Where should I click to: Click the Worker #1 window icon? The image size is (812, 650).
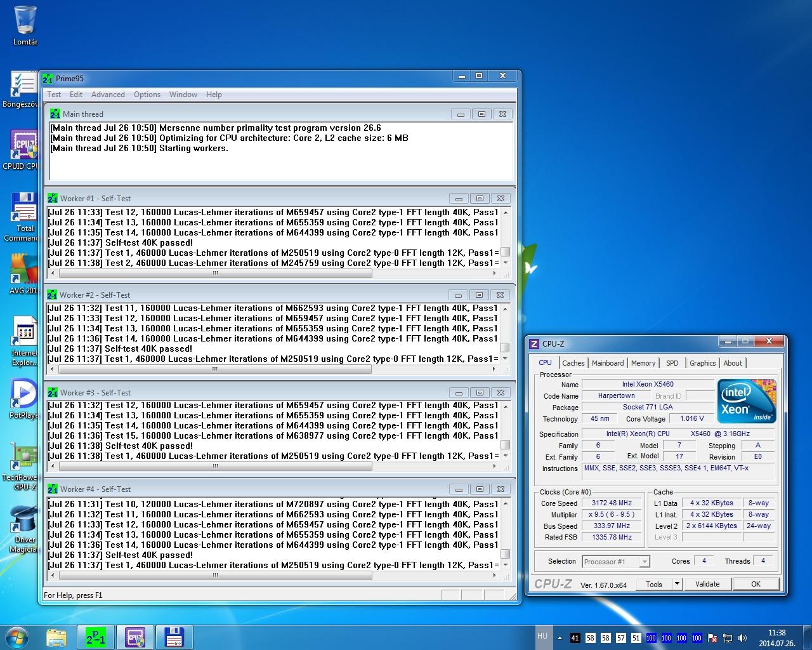[53, 199]
